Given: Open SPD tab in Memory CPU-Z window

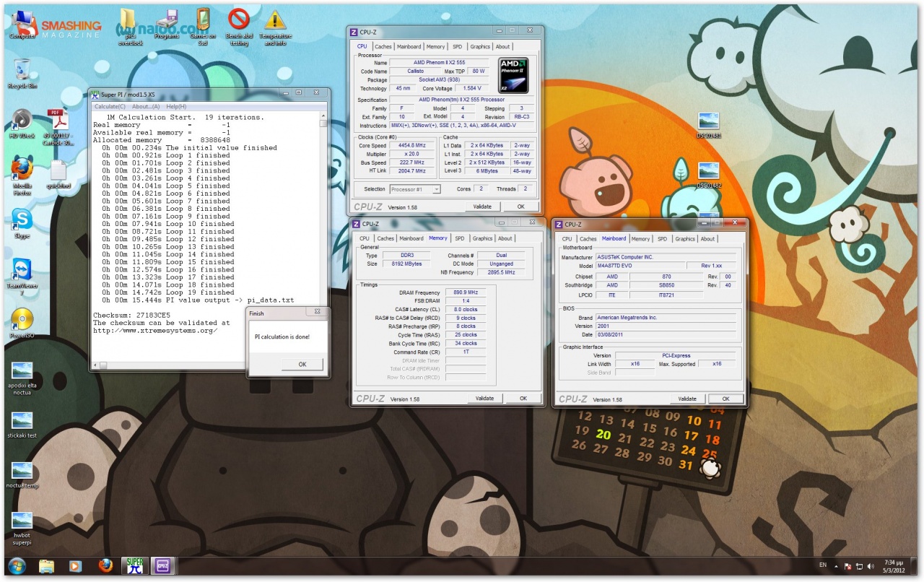Looking at the screenshot, I should click(x=460, y=238).
